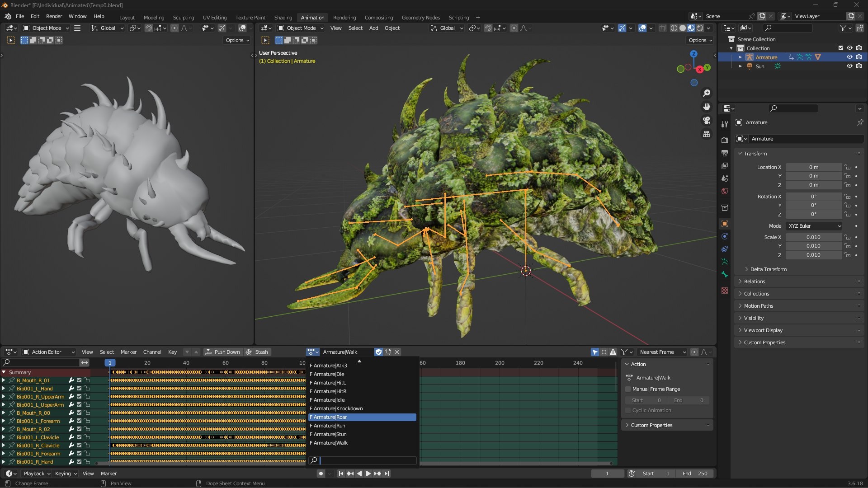868x488 pixels.
Task: Click the Scale X value field
Action: [x=813, y=237]
